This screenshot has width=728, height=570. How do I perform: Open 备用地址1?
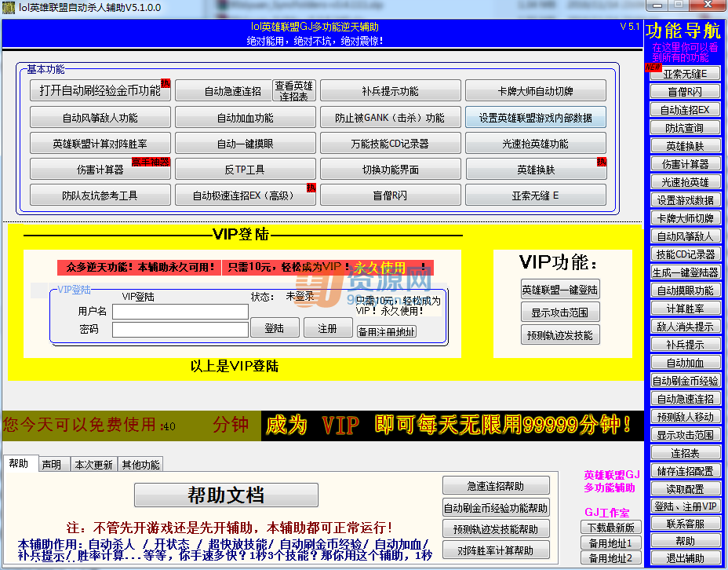[611, 543]
